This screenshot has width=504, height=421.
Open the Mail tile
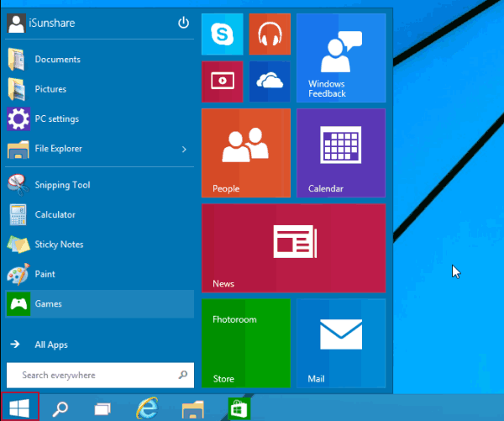click(x=341, y=343)
